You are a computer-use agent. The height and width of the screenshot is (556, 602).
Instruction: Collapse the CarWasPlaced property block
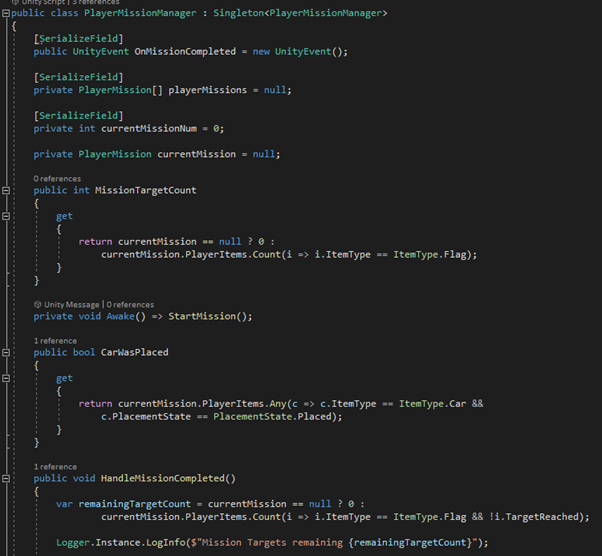pyautogui.click(x=6, y=352)
